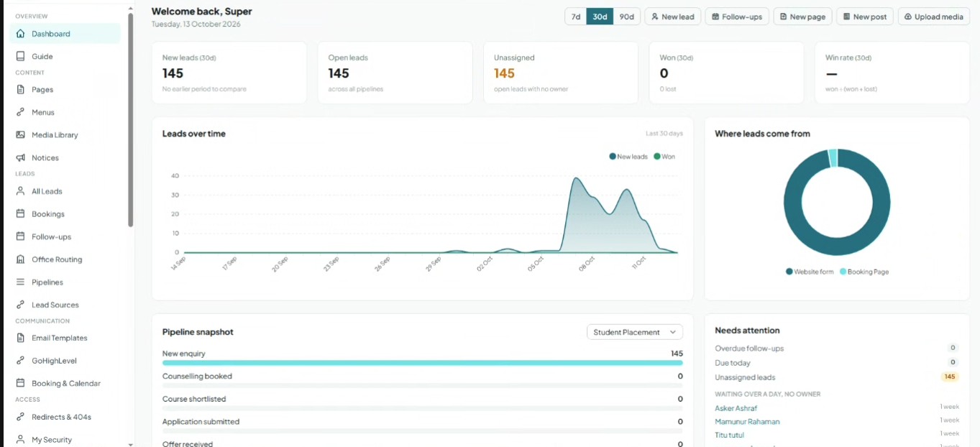Click the Bookings calendar icon
This screenshot has height=447, width=980.
coord(20,214)
